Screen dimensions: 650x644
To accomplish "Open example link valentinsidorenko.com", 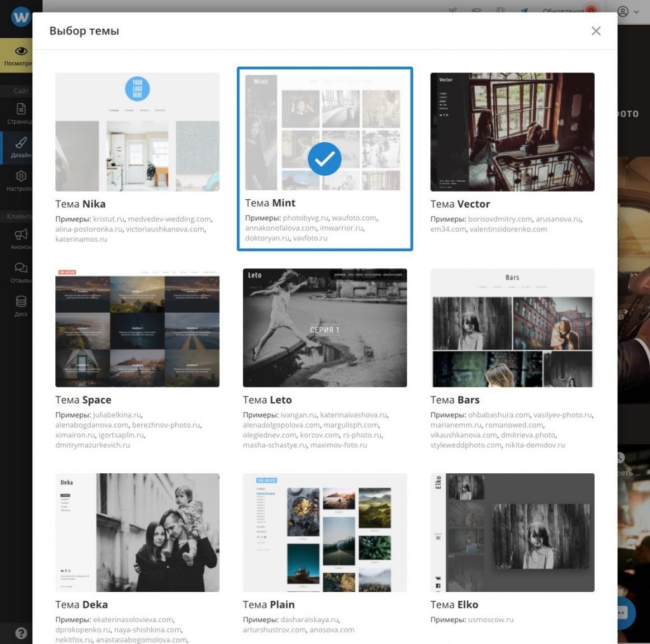I will (x=508, y=229).
